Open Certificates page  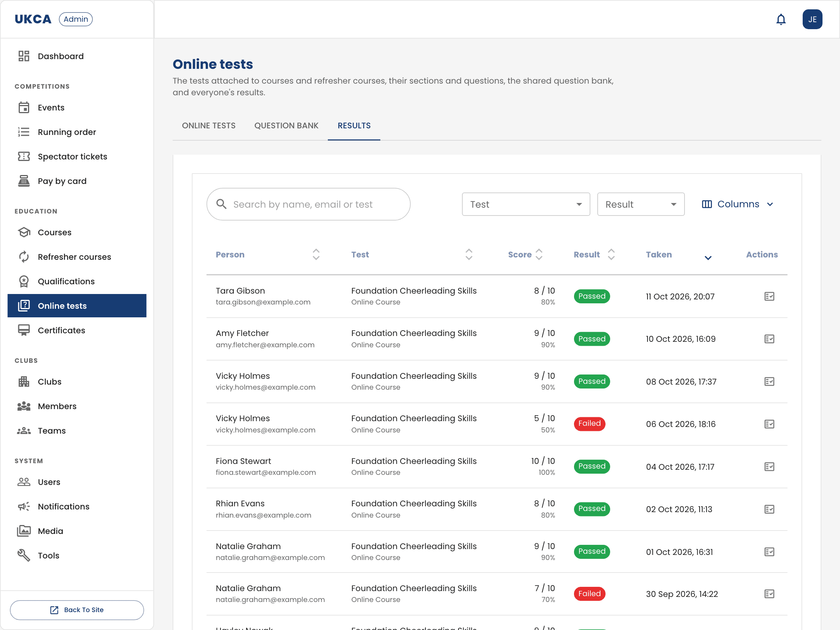click(77, 330)
